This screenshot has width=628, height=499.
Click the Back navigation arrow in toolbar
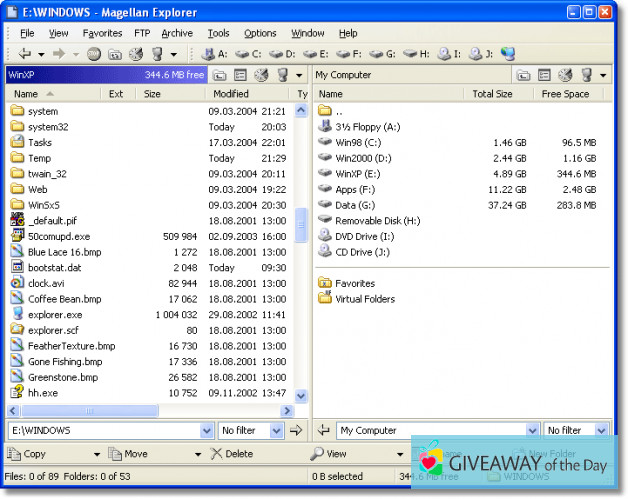pos(25,54)
